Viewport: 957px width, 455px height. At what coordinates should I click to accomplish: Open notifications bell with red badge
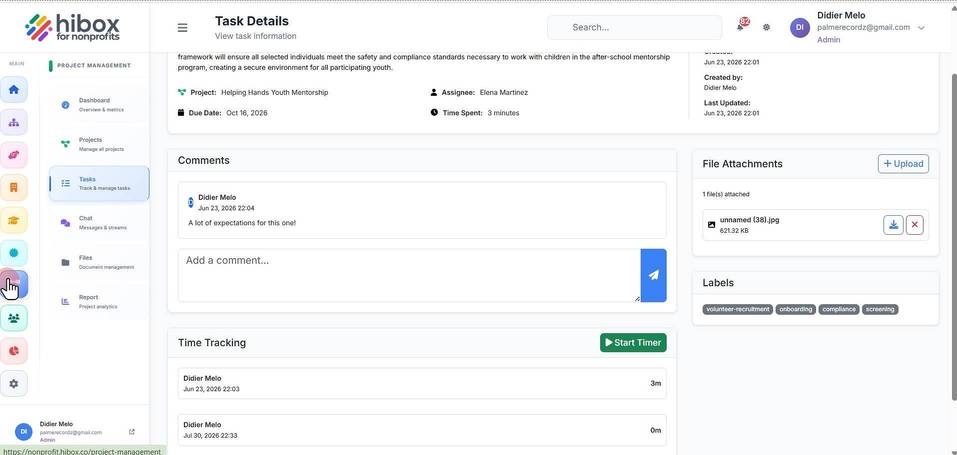pyautogui.click(x=741, y=26)
